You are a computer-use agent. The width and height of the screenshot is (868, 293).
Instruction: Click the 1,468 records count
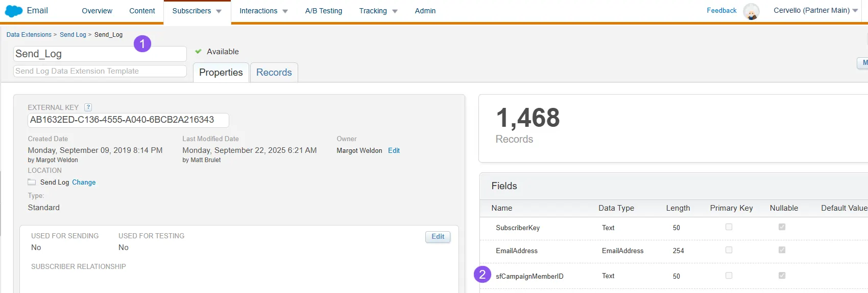tap(528, 118)
